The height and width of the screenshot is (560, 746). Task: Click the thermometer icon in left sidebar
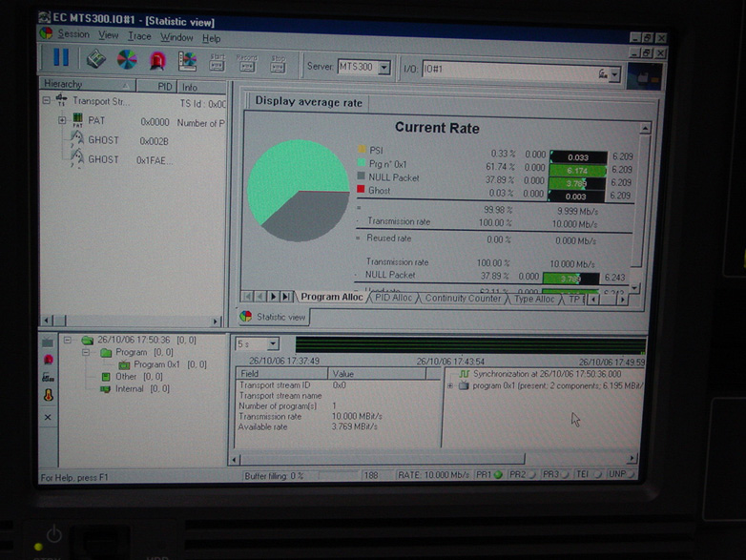pos(48,395)
